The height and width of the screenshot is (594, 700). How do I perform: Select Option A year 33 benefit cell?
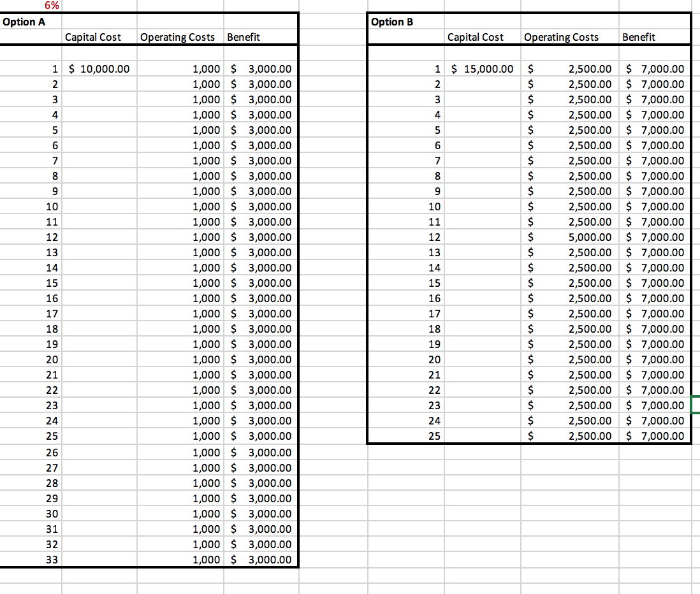pos(261,560)
